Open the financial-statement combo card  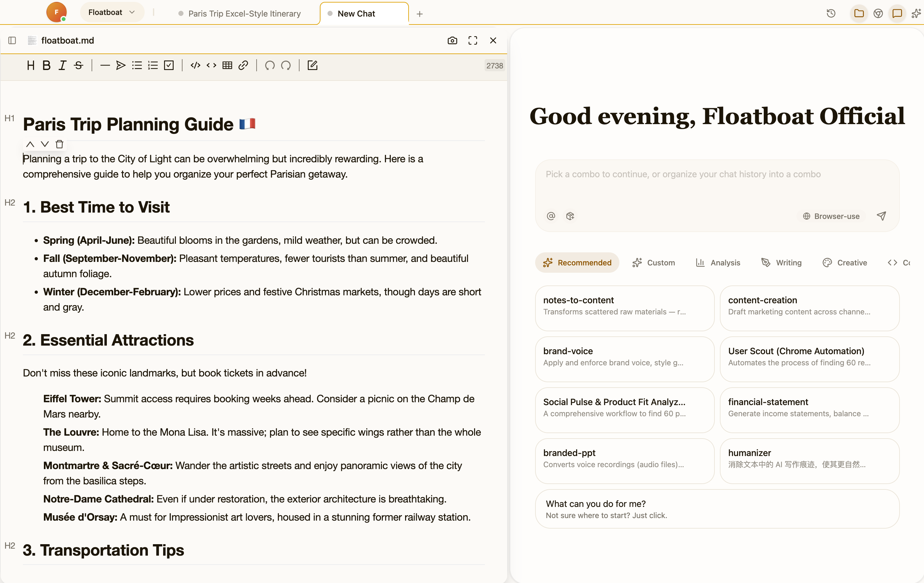click(x=810, y=410)
